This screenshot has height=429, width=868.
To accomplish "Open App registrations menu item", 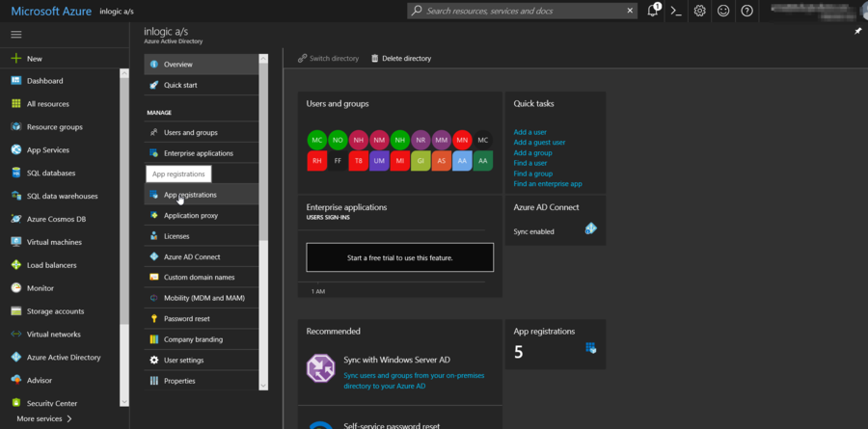I will tap(190, 195).
